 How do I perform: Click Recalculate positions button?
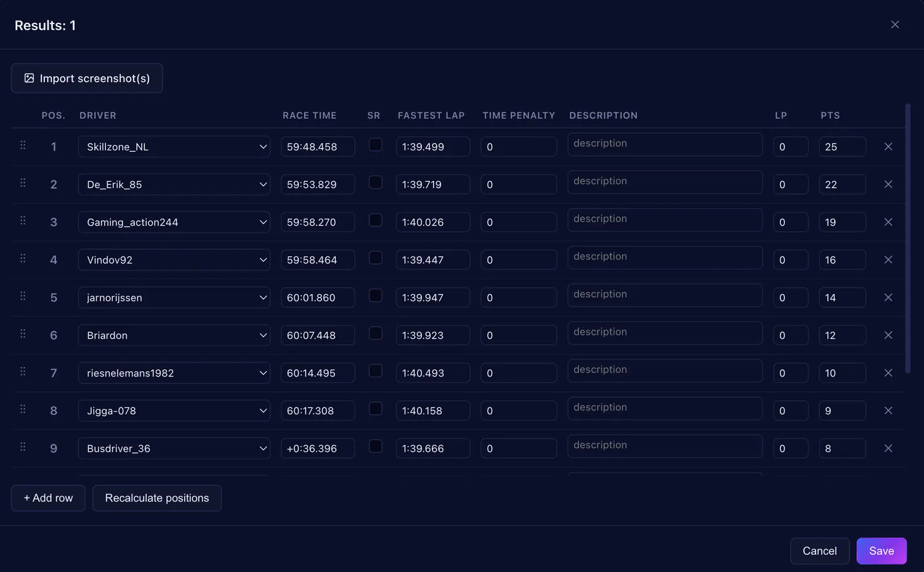(157, 498)
